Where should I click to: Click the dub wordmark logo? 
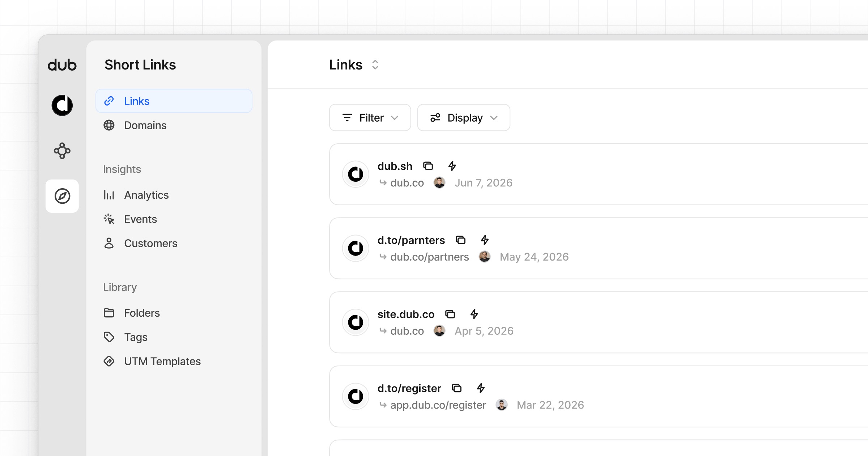pyautogui.click(x=62, y=65)
